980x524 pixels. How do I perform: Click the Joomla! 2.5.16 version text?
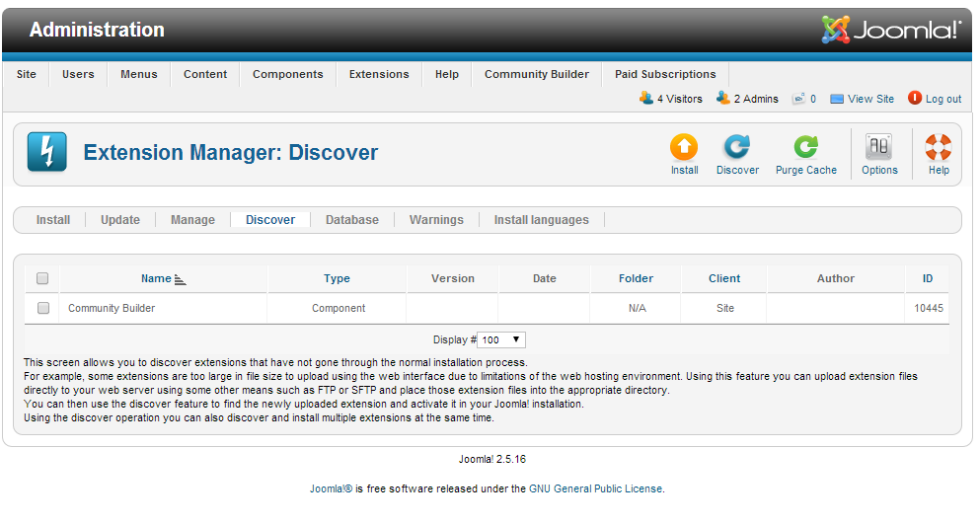(492, 459)
